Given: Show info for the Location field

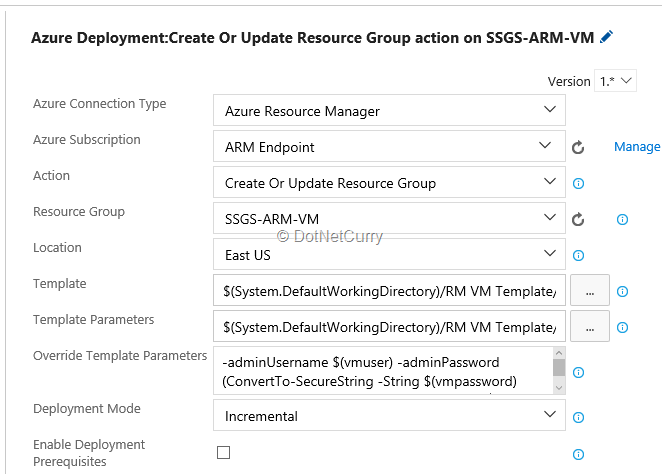Looking at the screenshot, I should pyautogui.click(x=578, y=255).
